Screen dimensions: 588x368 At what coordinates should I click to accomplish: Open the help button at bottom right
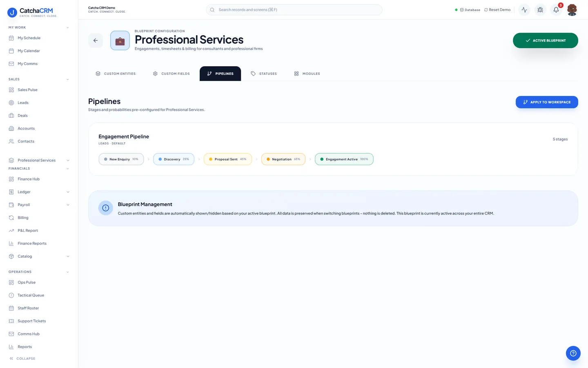tap(573, 353)
